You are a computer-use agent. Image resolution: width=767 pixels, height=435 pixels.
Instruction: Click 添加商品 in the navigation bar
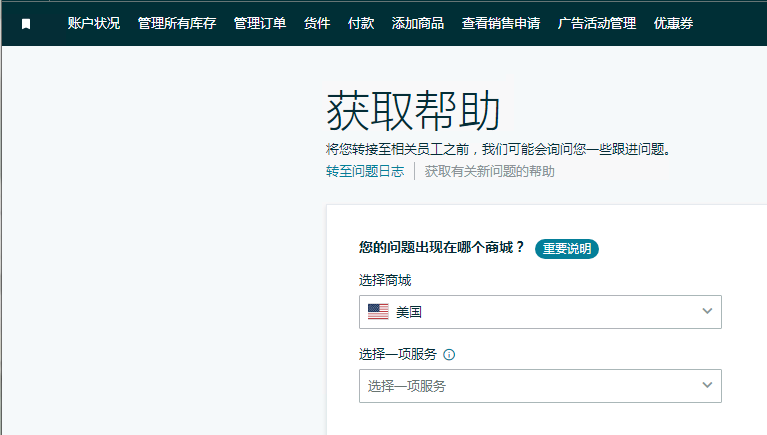coord(418,23)
